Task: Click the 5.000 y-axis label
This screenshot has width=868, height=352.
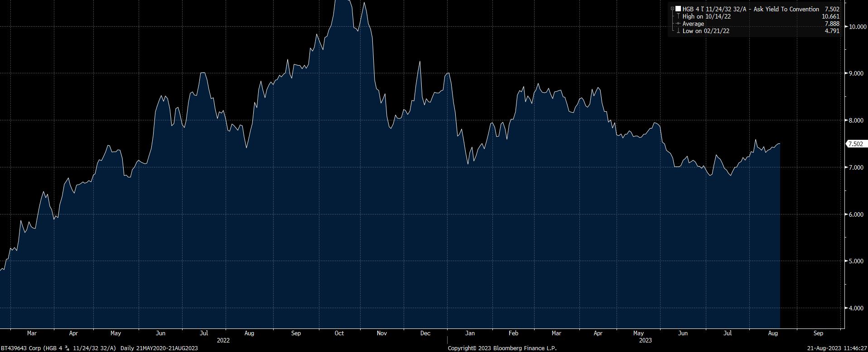Action: (856, 261)
